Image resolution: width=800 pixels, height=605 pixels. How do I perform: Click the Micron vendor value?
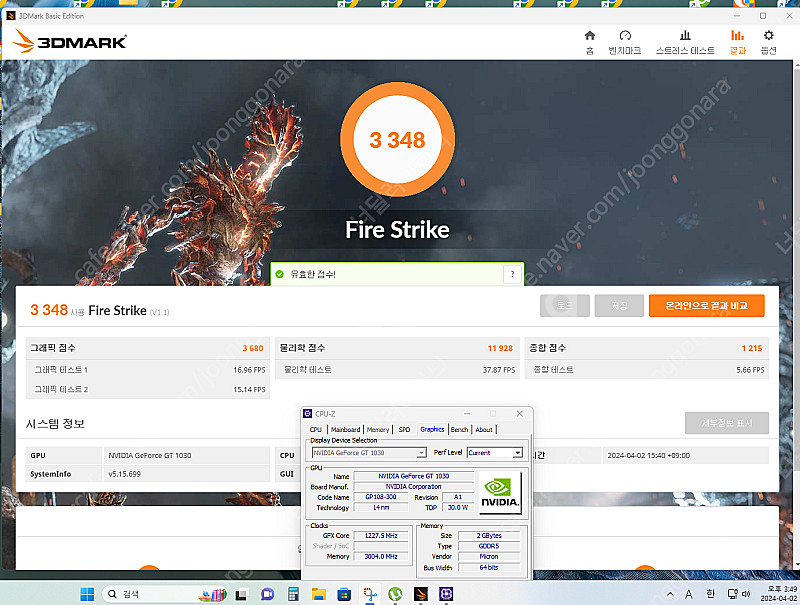coord(489,557)
